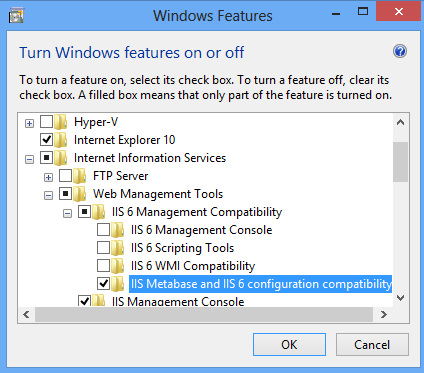424x373 pixels.
Task: Check the IIS 6 WMI Compatibility box
Action: point(103,266)
